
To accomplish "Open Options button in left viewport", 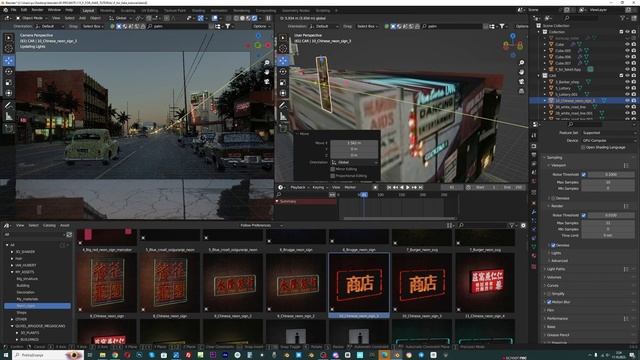I will tap(262, 26).
